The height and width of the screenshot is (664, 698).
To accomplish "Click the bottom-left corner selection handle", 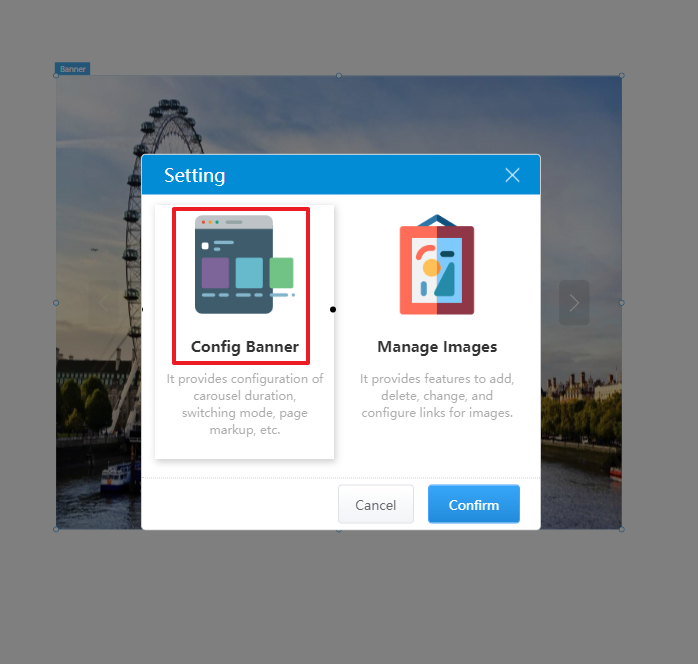I will 56,529.
